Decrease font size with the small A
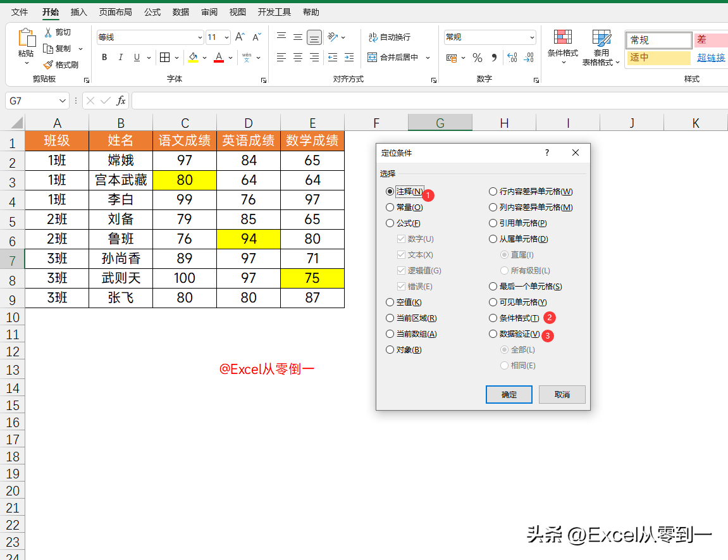Screen dimensions: 728x560 coord(257,37)
